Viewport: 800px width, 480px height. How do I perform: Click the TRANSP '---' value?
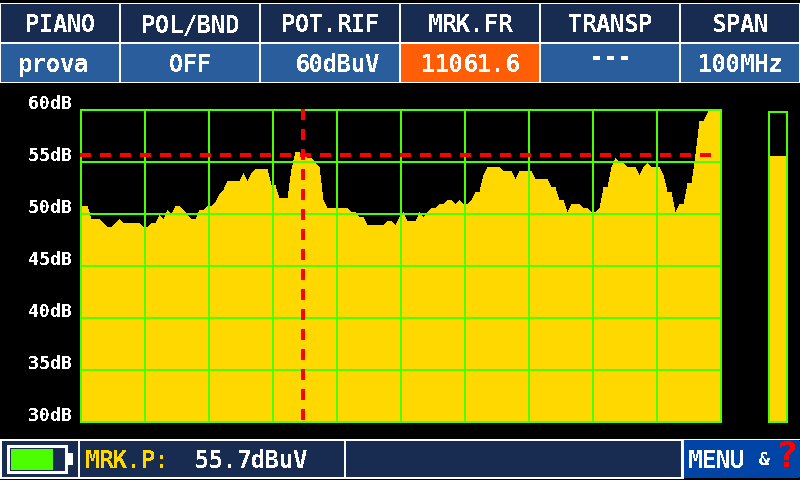[x=610, y=63]
